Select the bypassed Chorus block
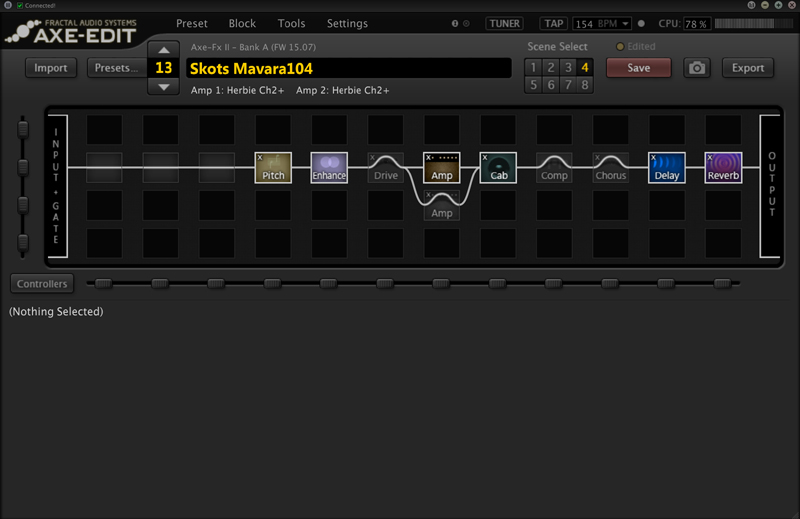Viewport: 800px width, 519px height. coord(610,167)
